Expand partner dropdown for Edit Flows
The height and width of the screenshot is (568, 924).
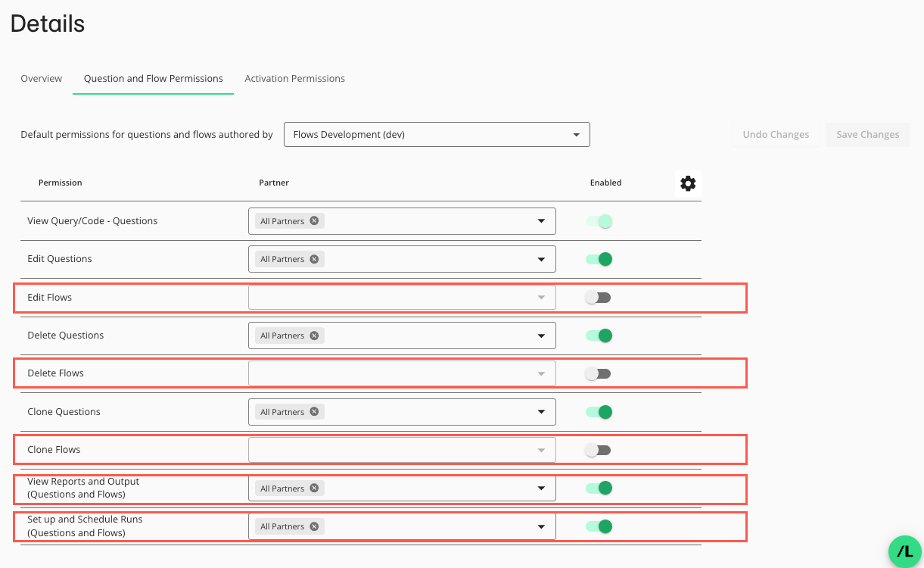pyautogui.click(x=541, y=298)
